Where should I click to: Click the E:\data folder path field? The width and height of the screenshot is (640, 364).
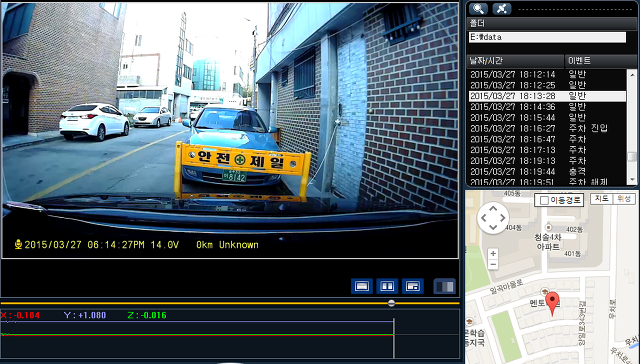(x=547, y=37)
